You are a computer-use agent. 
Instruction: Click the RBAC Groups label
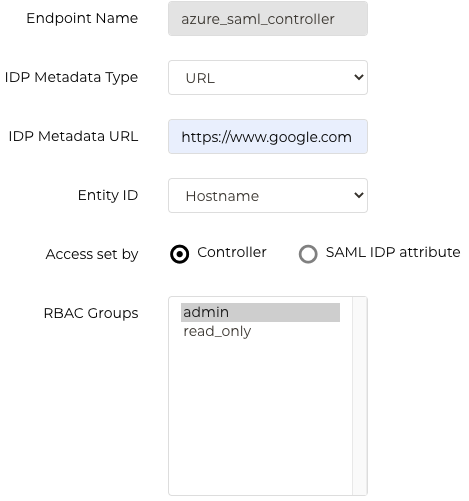(x=91, y=313)
